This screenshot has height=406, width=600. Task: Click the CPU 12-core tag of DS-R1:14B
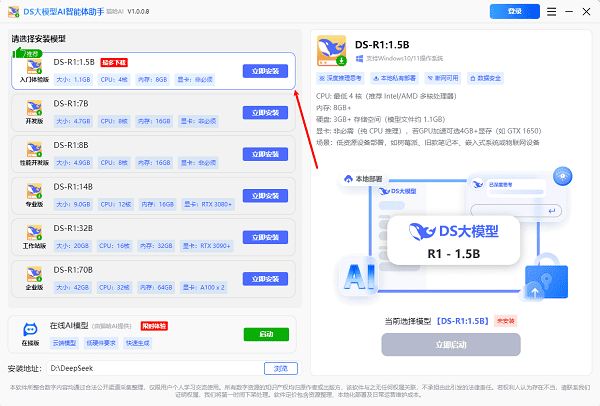[116, 204]
